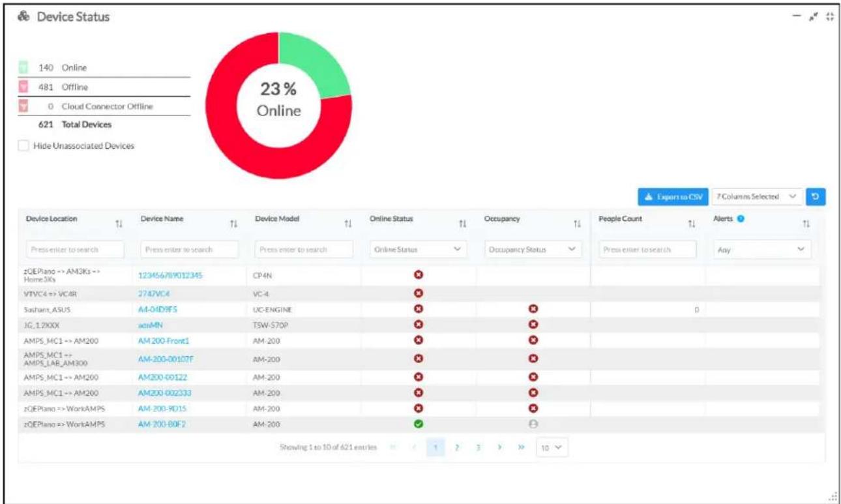Sort by Device Location column arrows
Image resolution: width=841 pixels, height=504 pixels.
119,224
